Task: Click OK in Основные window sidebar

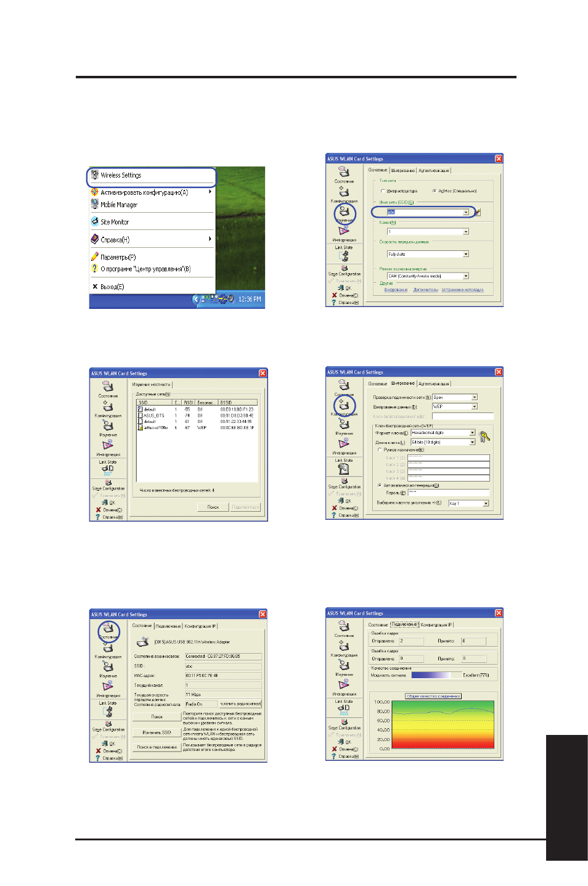Action: [x=344, y=288]
